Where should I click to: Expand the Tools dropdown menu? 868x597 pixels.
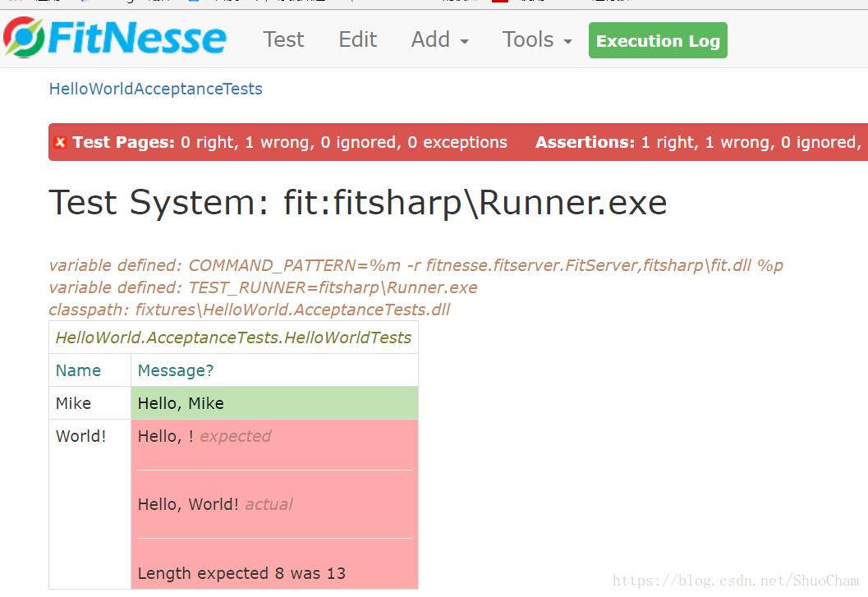coord(537,40)
